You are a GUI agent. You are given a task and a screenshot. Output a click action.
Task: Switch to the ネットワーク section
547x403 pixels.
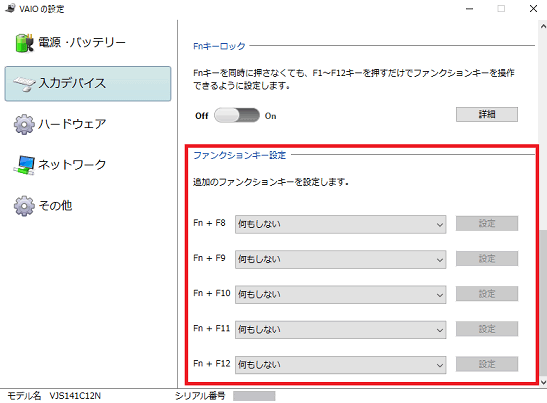tap(72, 165)
